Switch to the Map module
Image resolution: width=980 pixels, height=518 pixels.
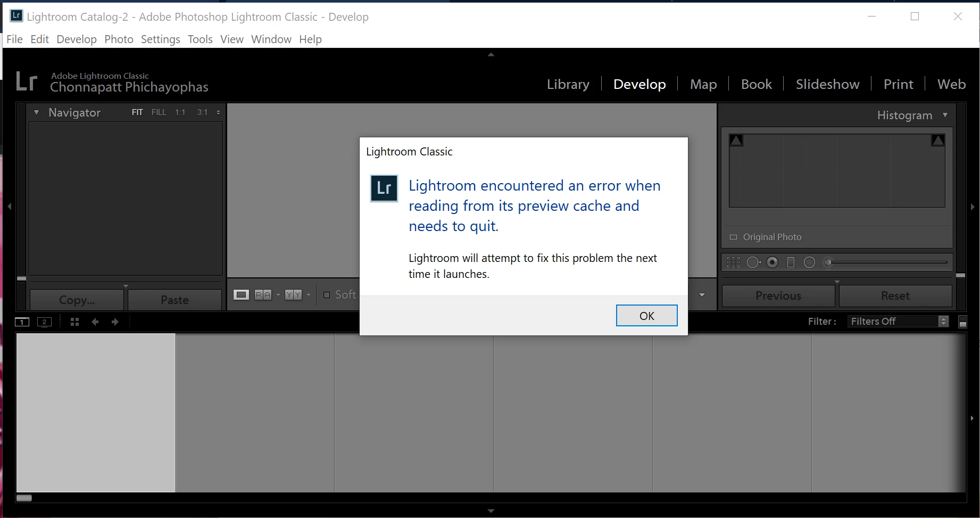click(703, 84)
